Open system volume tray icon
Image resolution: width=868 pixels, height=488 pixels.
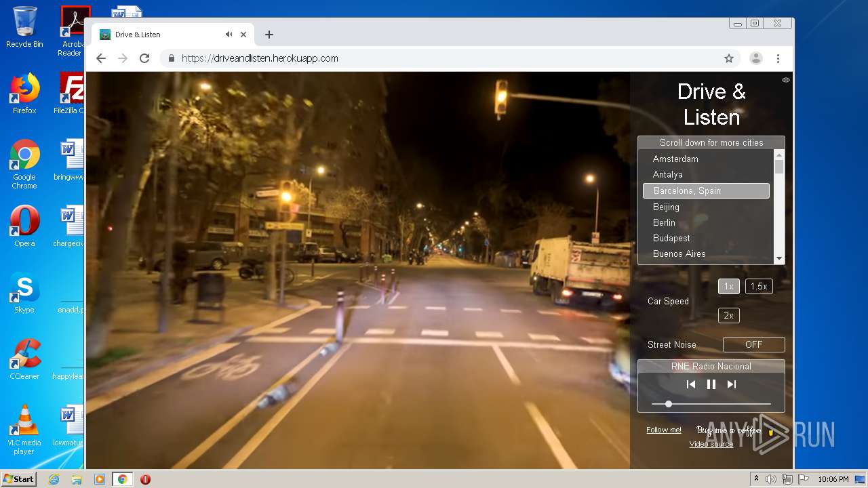click(771, 479)
